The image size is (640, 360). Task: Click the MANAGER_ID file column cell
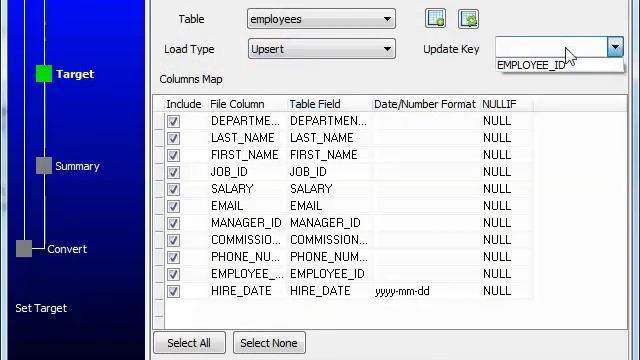(247, 223)
